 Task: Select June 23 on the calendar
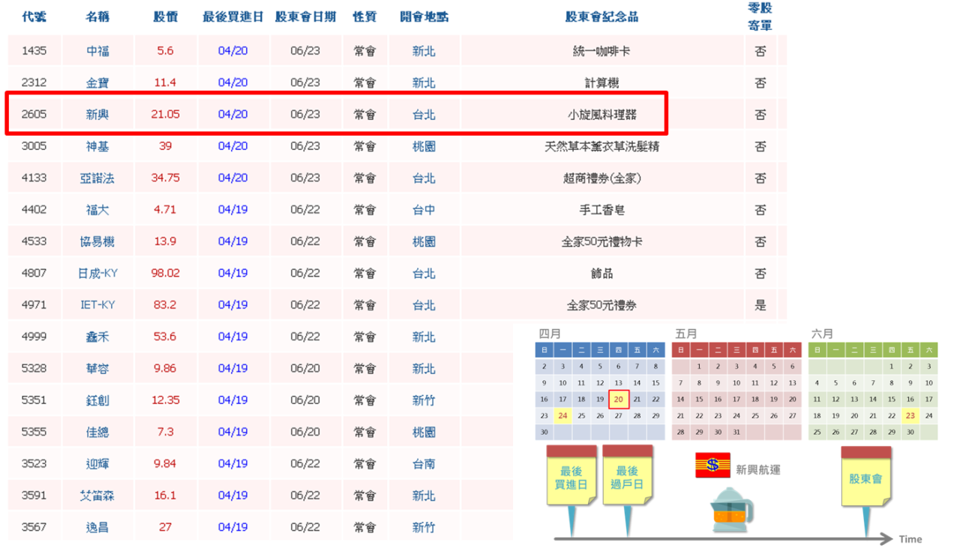coord(910,416)
